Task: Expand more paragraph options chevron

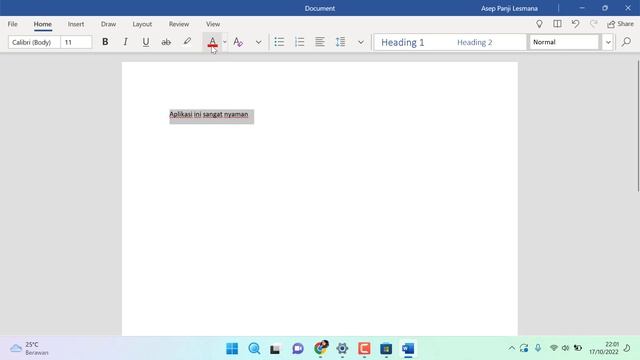Action: 361,42
